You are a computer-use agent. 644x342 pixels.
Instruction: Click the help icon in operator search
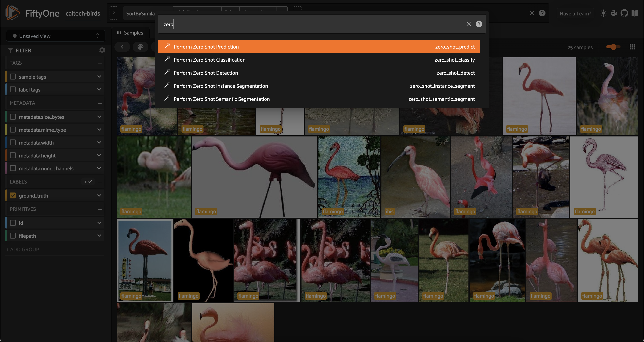pyautogui.click(x=479, y=24)
